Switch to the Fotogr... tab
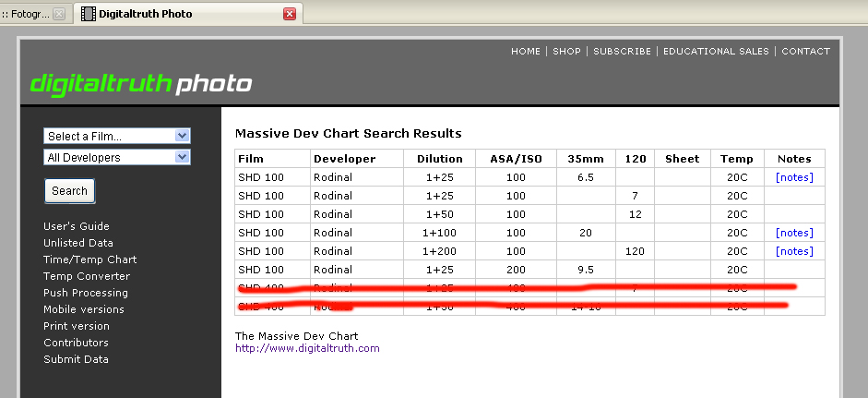This screenshot has height=398, width=868. pos(26,14)
